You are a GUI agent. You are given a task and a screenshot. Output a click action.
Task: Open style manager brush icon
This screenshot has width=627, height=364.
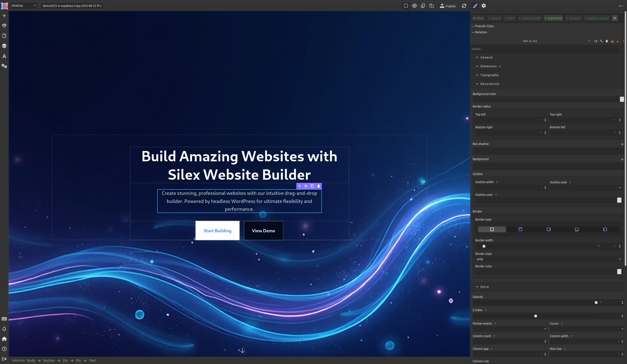click(475, 6)
